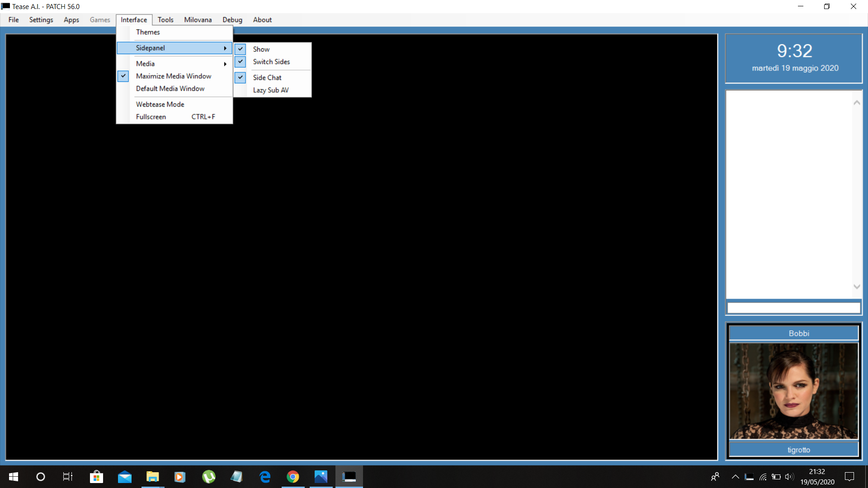868x488 pixels.
Task: Select Default Media Window
Action: click(175, 89)
